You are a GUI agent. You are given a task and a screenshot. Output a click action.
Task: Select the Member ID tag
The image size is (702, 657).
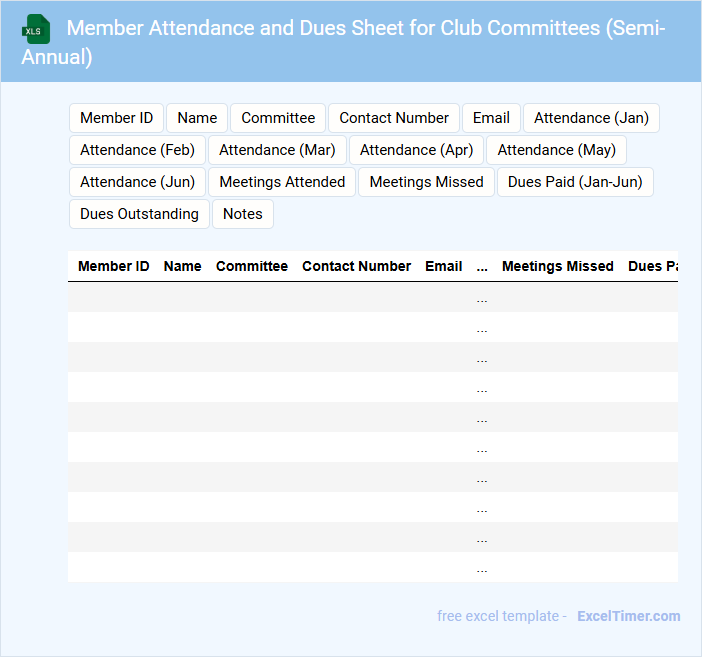[x=116, y=118]
